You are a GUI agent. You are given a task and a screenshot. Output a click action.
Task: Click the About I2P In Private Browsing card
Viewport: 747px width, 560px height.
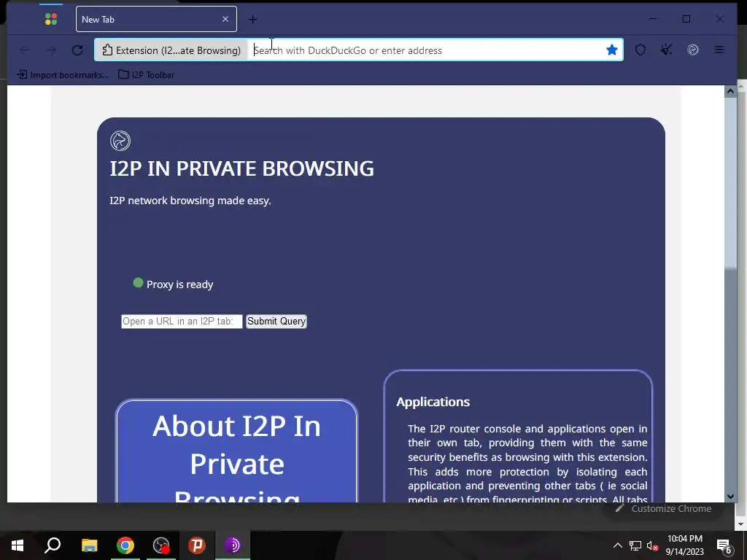[x=237, y=451]
